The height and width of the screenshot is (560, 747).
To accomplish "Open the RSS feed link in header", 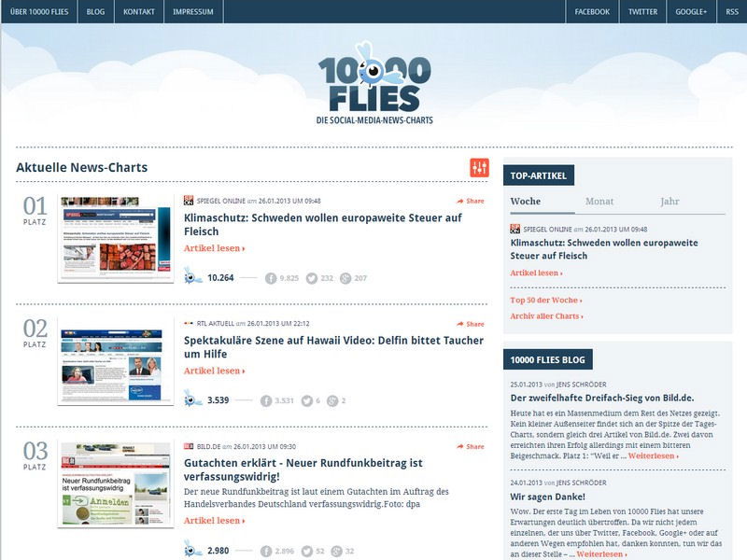I will (732, 12).
